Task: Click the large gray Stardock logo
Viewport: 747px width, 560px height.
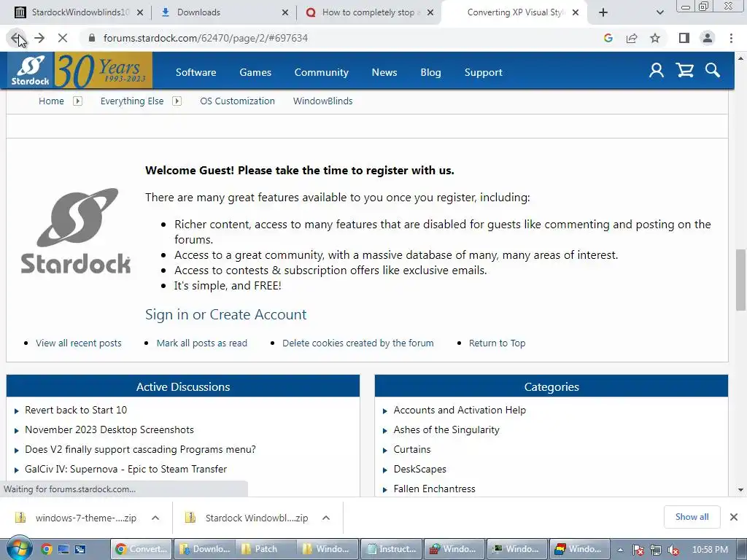Action: 76,231
